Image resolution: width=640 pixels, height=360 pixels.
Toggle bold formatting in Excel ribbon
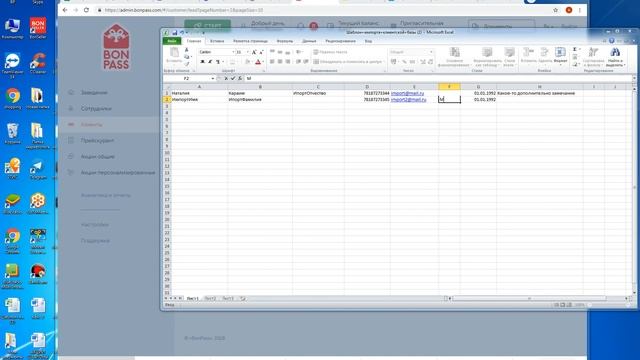click(202, 62)
